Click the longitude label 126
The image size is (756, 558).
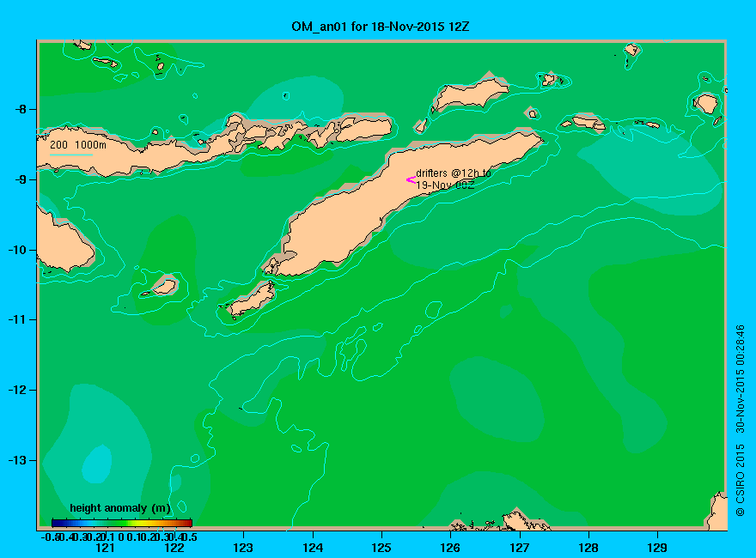pos(450,548)
